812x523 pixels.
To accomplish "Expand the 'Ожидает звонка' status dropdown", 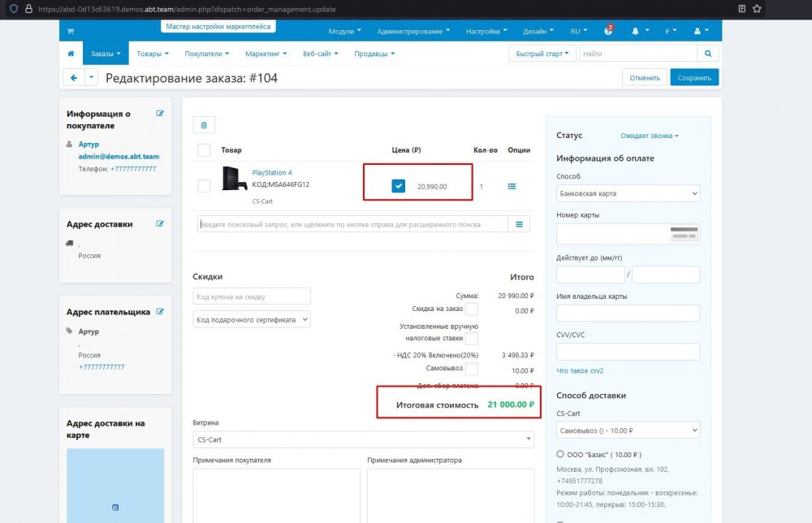I will click(649, 136).
